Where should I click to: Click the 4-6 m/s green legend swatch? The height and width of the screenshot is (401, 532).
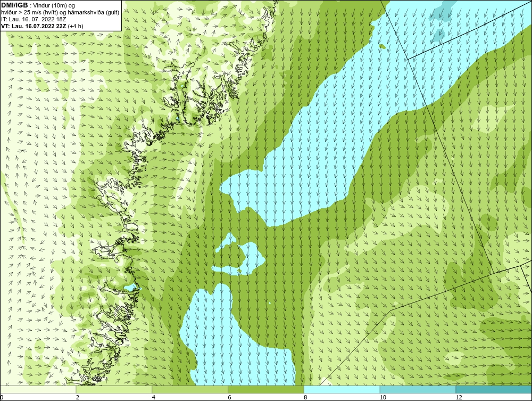(190, 389)
